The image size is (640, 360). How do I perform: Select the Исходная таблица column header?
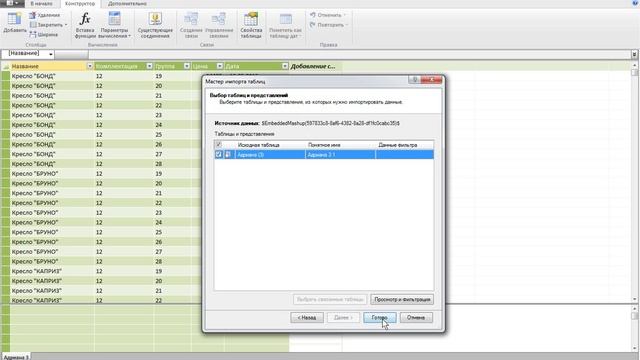pos(270,145)
